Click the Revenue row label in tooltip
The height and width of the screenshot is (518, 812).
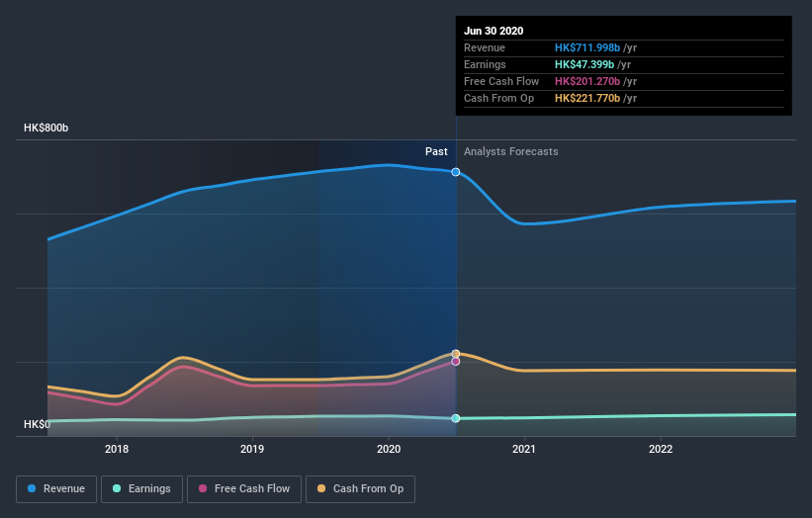[485, 47]
